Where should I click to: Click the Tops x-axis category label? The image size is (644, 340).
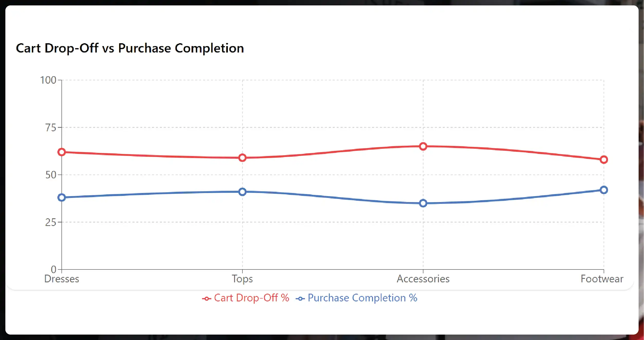pos(242,279)
